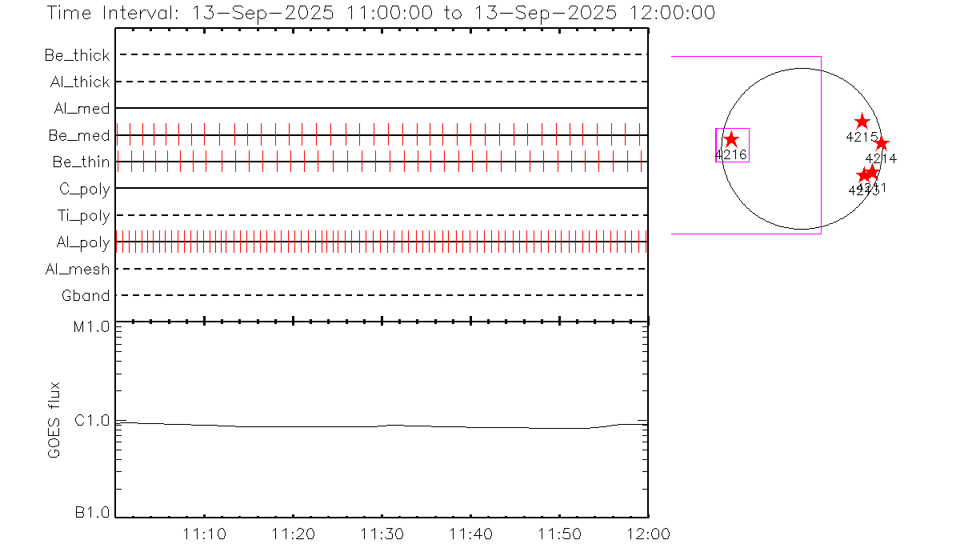Click the C_poly filter label
Image resolution: width=960 pixels, height=560 pixels.
pyautogui.click(x=84, y=189)
